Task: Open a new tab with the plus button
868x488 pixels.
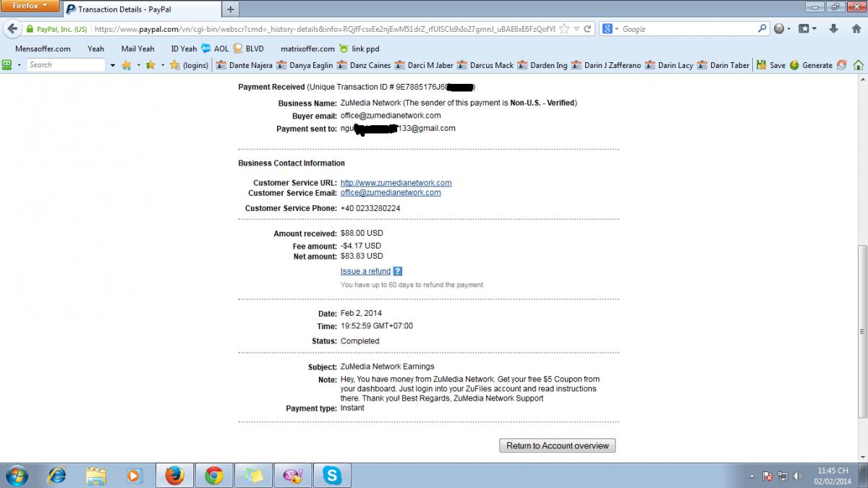Action: point(231,9)
